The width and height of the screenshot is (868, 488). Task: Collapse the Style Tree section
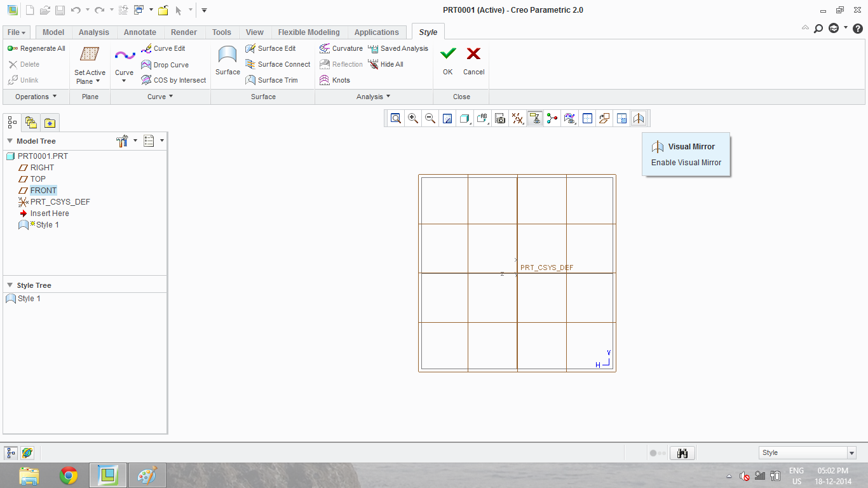tap(10, 285)
